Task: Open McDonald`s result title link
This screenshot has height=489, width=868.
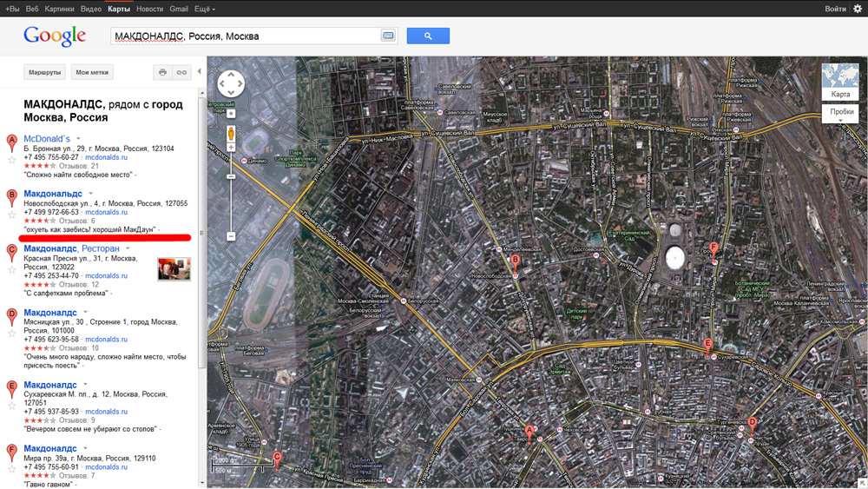Action: click(x=47, y=138)
